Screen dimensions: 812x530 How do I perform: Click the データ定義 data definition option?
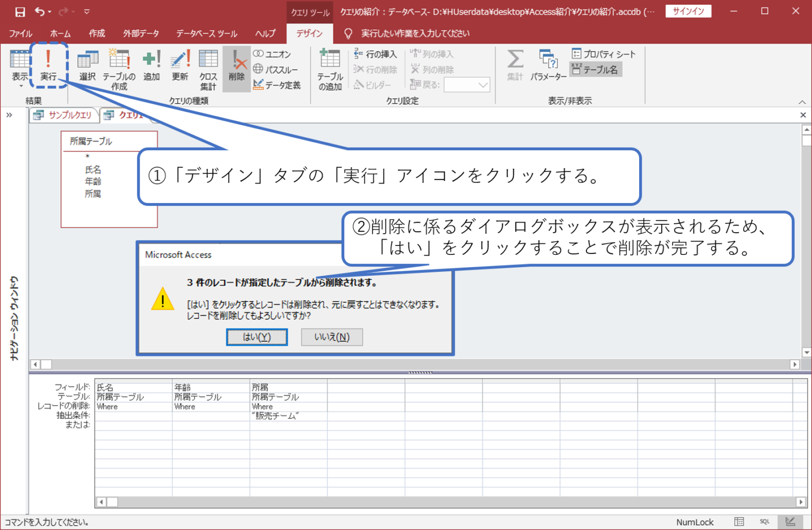(276, 85)
